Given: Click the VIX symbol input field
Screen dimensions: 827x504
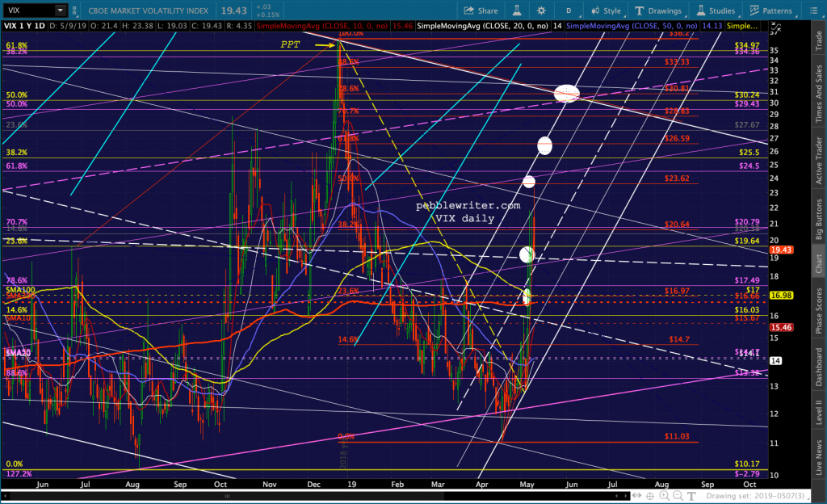Looking at the screenshot, I should (28, 11).
